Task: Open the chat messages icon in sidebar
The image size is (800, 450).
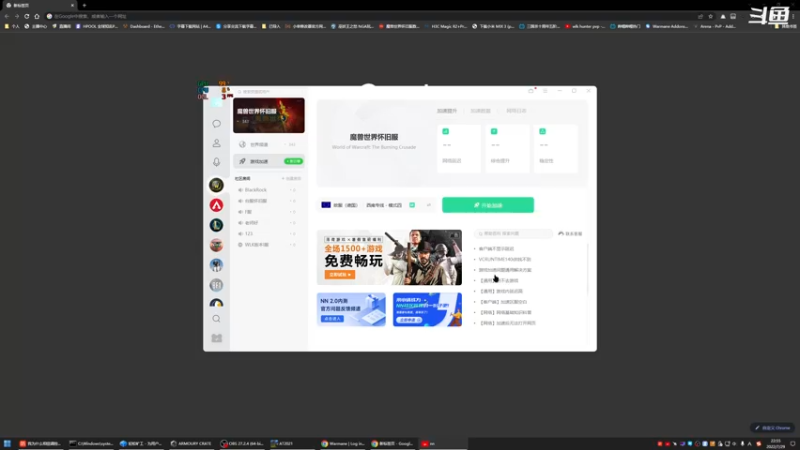Action: click(x=216, y=123)
